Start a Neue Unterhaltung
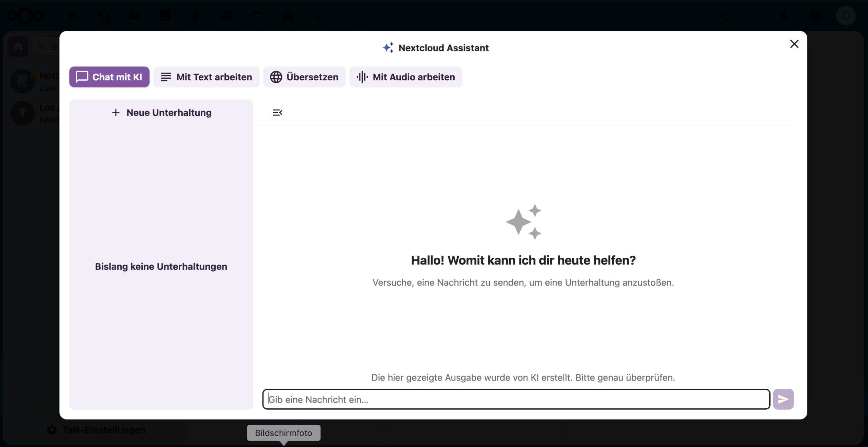Viewport: 868px width, 447px height. click(161, 113)
